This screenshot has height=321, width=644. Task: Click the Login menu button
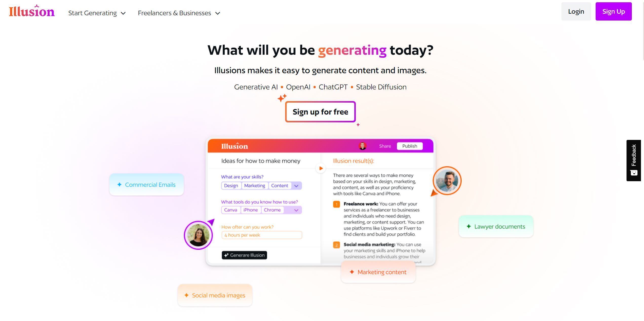576,11
